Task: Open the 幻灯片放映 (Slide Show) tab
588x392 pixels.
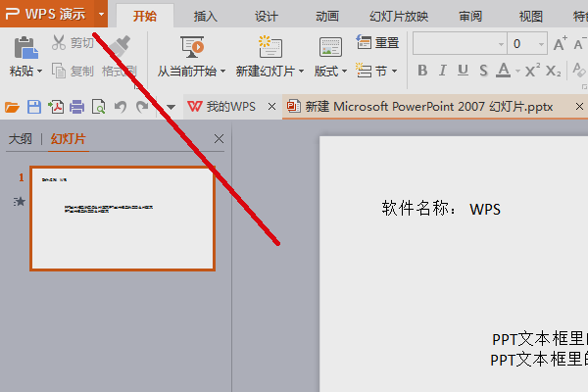Action: tap(399, 16)
